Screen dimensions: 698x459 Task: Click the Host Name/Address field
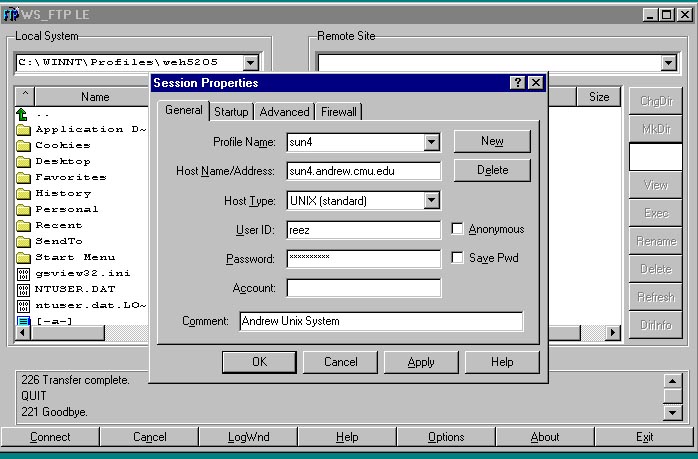pyautogui.click(x=364, y=171)
